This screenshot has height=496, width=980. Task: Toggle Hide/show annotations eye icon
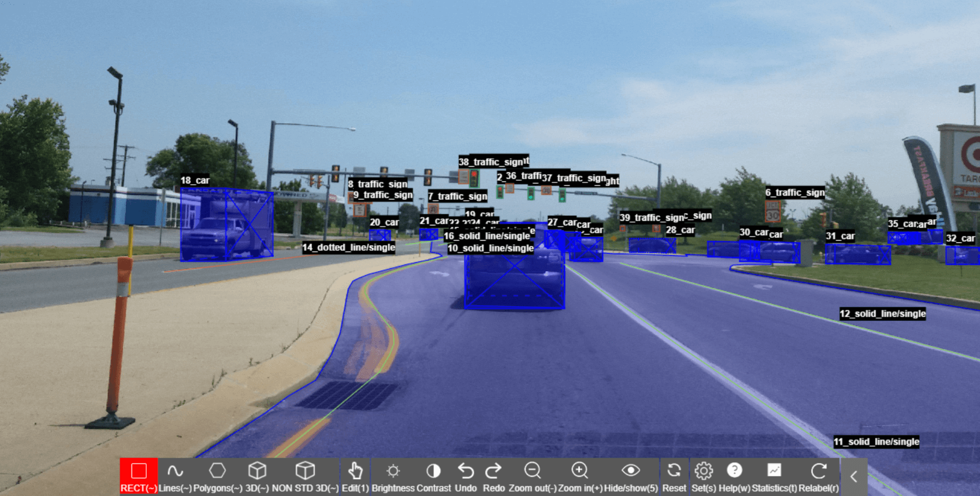pos(631,475)
